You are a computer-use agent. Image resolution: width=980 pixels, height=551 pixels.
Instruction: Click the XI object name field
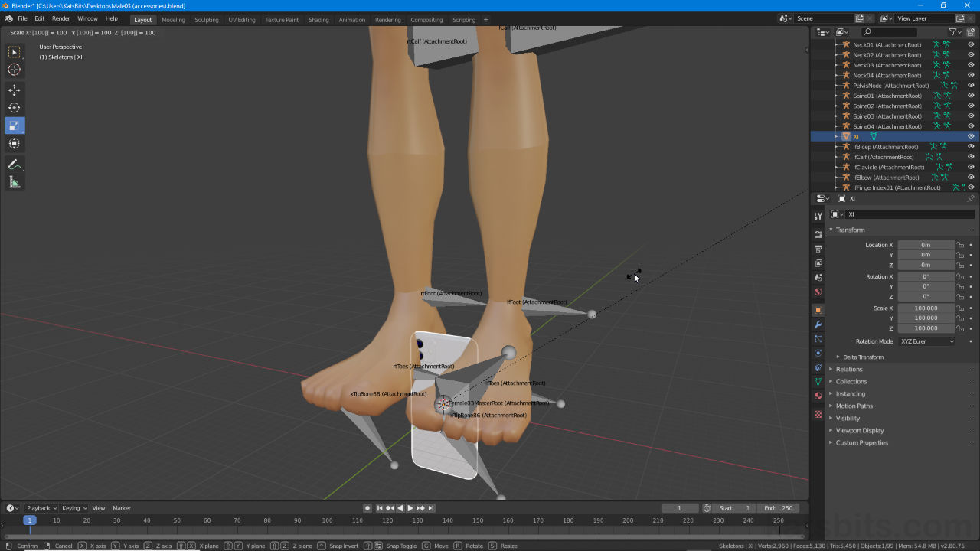(x=909, y=214)
